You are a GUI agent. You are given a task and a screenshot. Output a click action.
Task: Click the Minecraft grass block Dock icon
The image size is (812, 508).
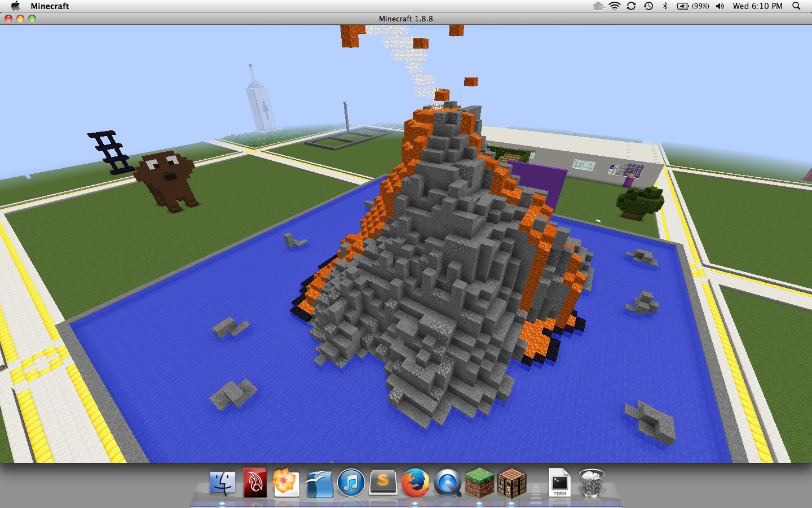coord(479,483)
